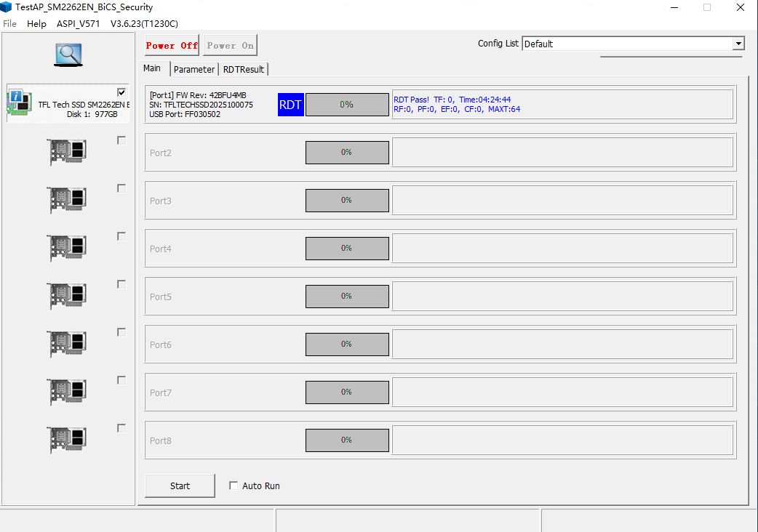Click the Config List Default combo box
The image size is (758, 532).
627,44
